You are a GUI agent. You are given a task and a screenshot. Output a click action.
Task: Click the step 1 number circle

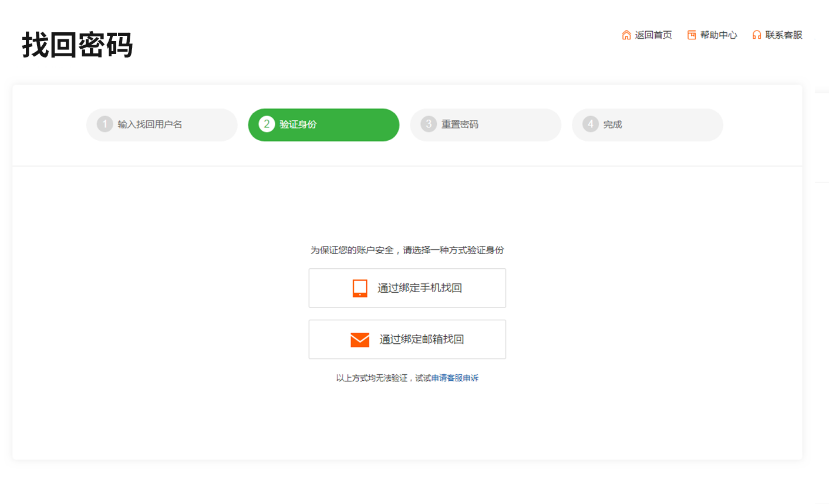click(x=105, y=124)
